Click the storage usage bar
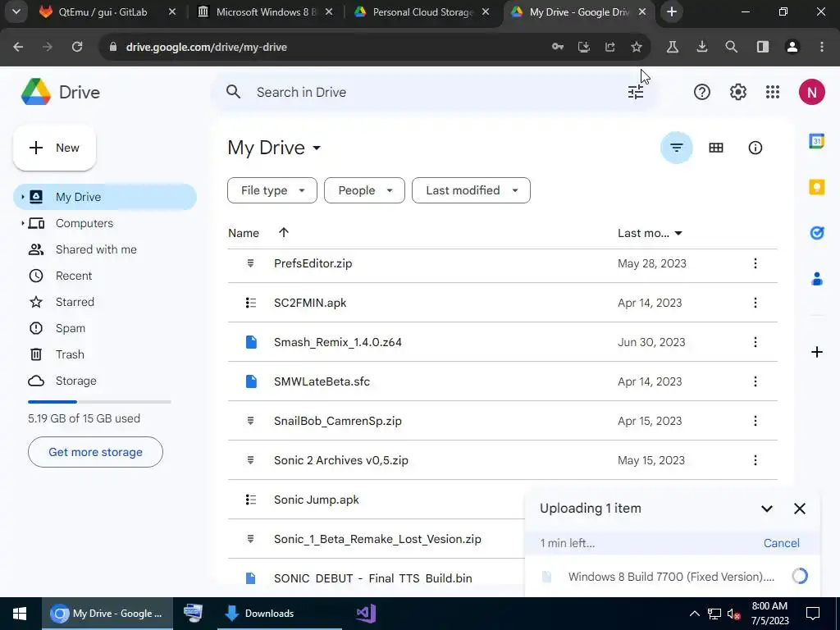Screen dimensions: 840x630 [99, 402]
